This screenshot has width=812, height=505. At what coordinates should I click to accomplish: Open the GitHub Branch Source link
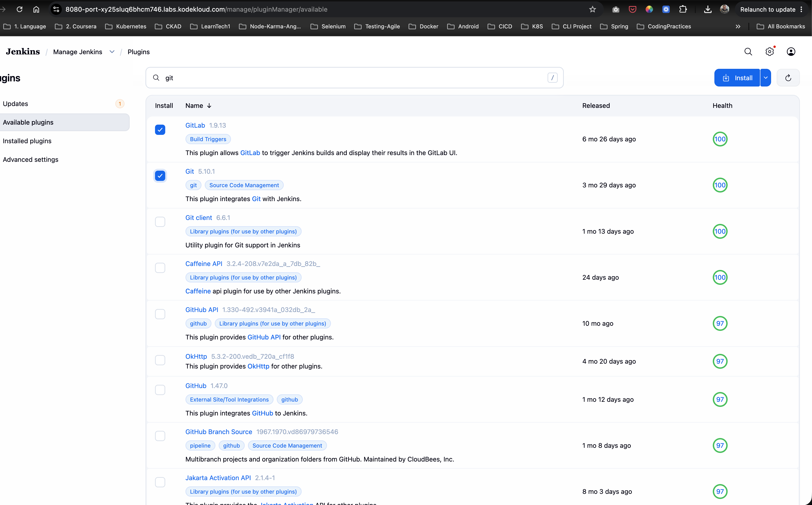pos(219,432)
